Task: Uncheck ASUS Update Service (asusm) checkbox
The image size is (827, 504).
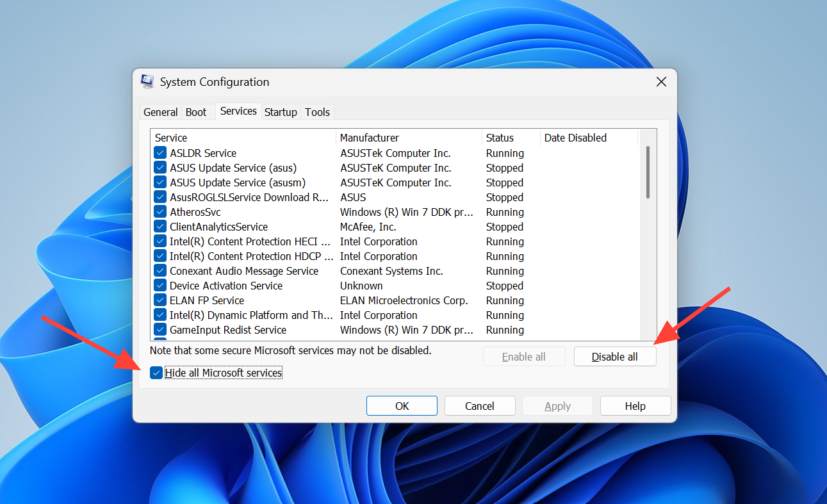Action: (160, 183)
